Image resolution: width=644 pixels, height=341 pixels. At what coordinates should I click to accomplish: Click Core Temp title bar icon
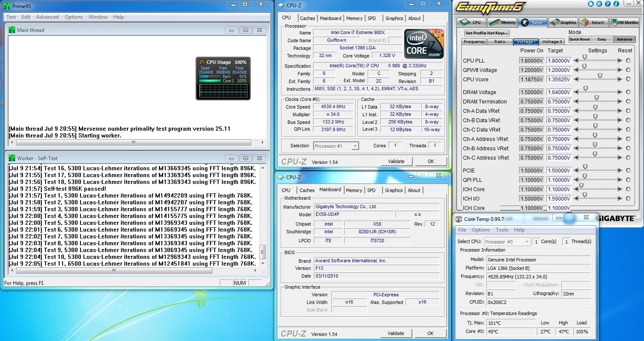[459, 219]
